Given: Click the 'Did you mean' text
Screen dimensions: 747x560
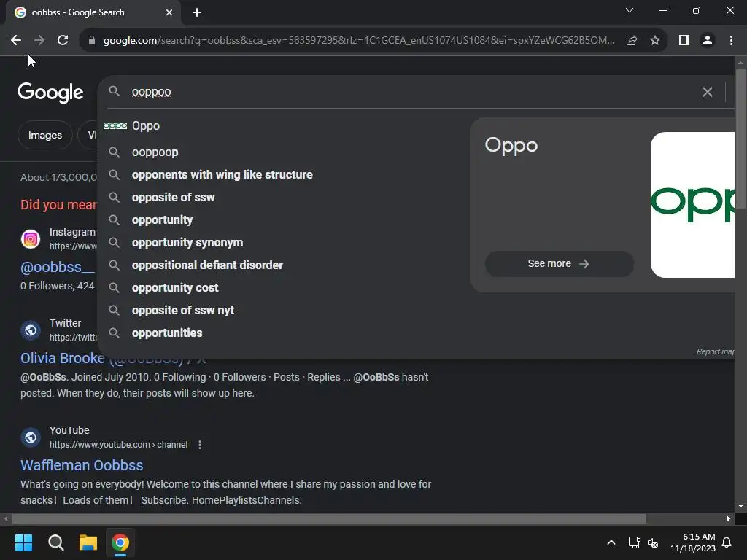Looking at the screenshot, I should tap(58, 205).
